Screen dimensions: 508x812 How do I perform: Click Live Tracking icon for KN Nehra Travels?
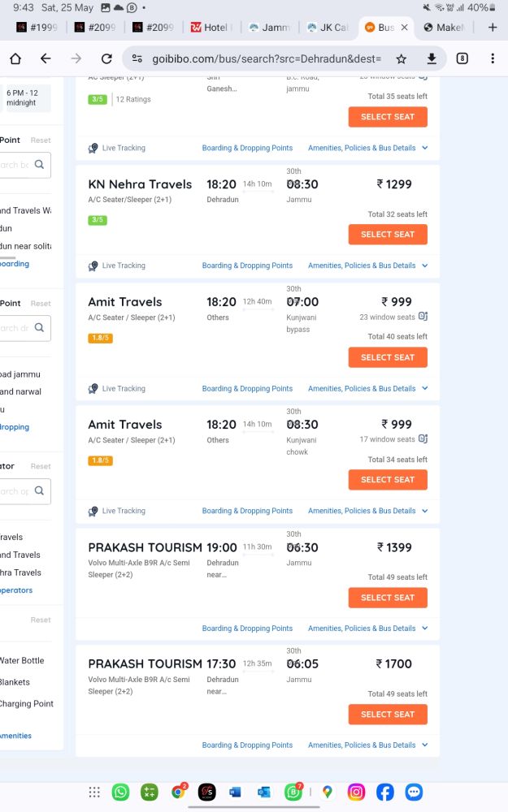[93, 266]
